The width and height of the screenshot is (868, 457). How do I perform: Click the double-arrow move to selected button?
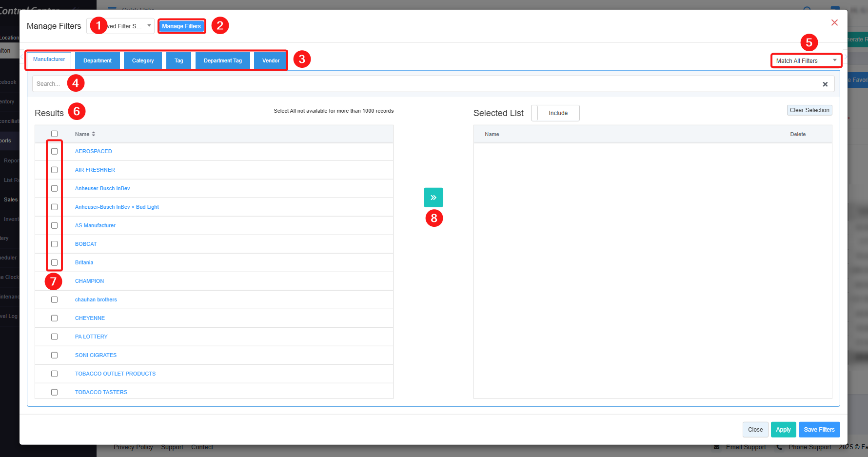(433, 198)
